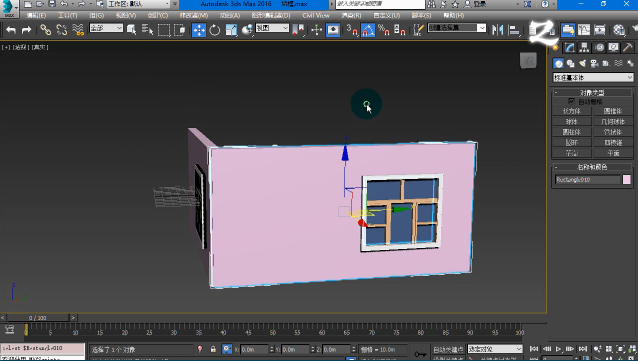
Task: Open the Material Editor icon
Action: 619,30
